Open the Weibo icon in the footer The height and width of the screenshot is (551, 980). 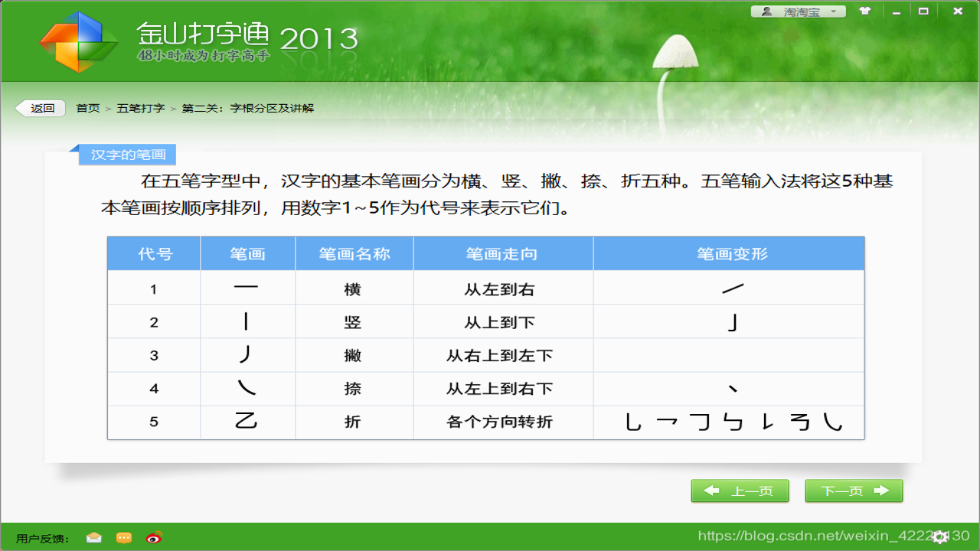154,537
